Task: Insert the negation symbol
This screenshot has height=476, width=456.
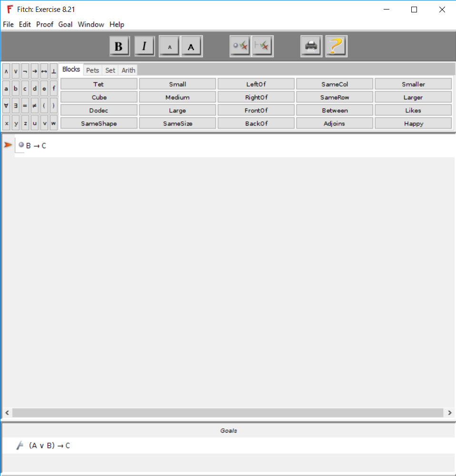Action: (25, 71)
